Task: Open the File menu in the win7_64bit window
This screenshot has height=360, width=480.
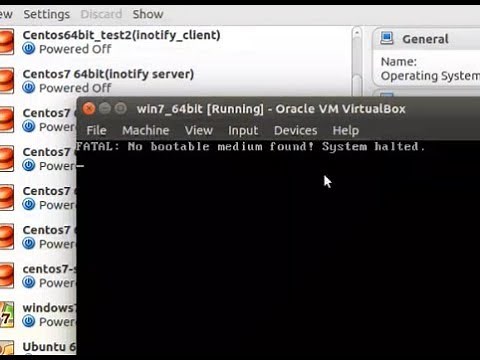Action: 96,130
